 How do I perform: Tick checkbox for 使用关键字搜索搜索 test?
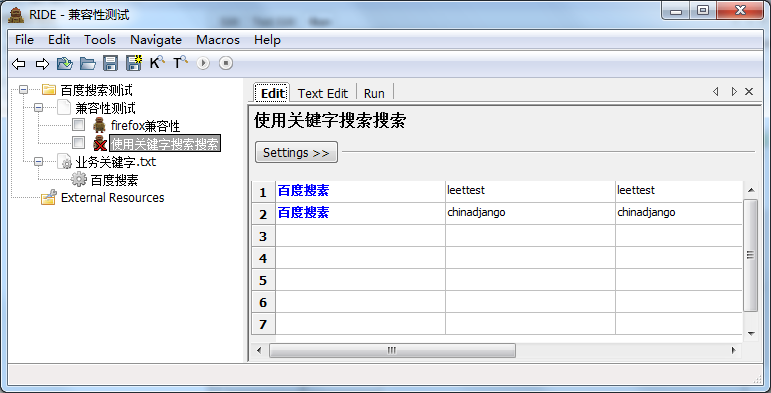click(78, 143)
